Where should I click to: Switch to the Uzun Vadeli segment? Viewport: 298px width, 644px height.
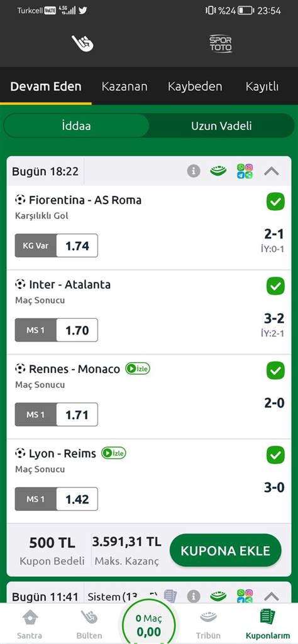click(x=221, y=126)
